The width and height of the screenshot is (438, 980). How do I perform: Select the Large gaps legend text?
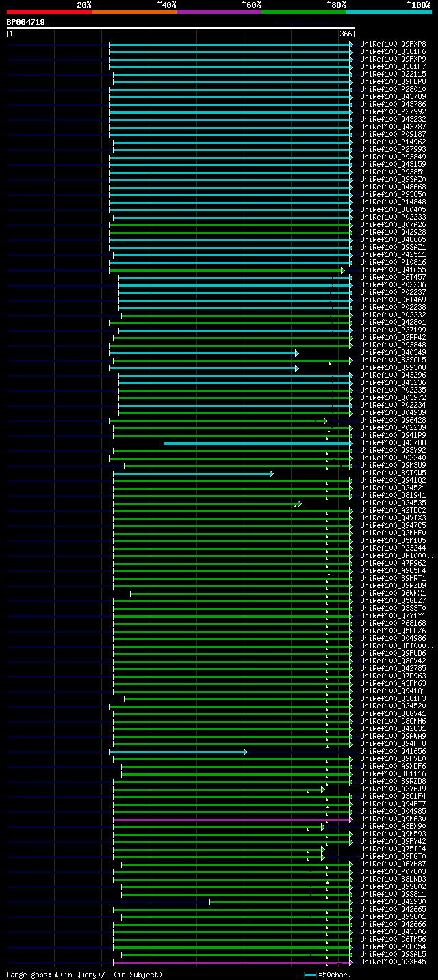(84, 975)
